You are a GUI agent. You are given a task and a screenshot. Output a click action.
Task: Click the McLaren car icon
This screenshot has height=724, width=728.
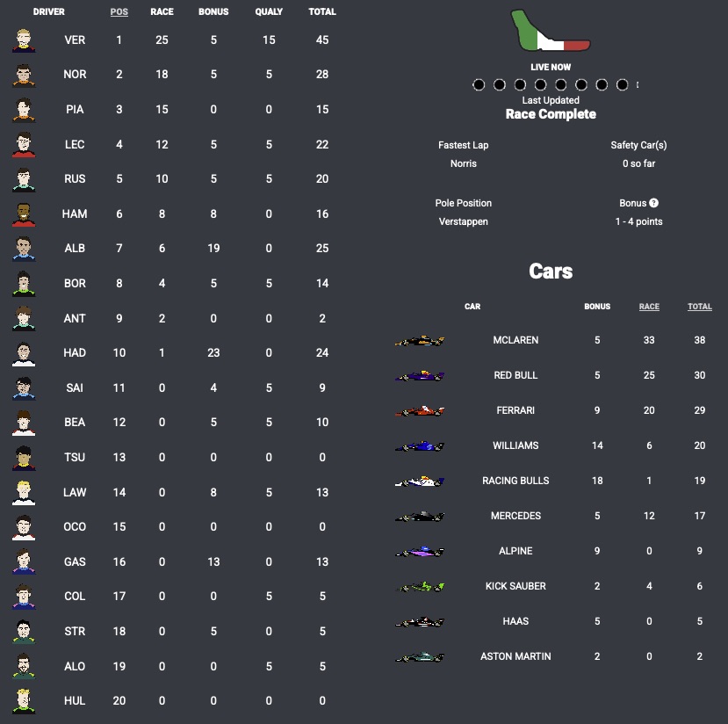(420, 341)
